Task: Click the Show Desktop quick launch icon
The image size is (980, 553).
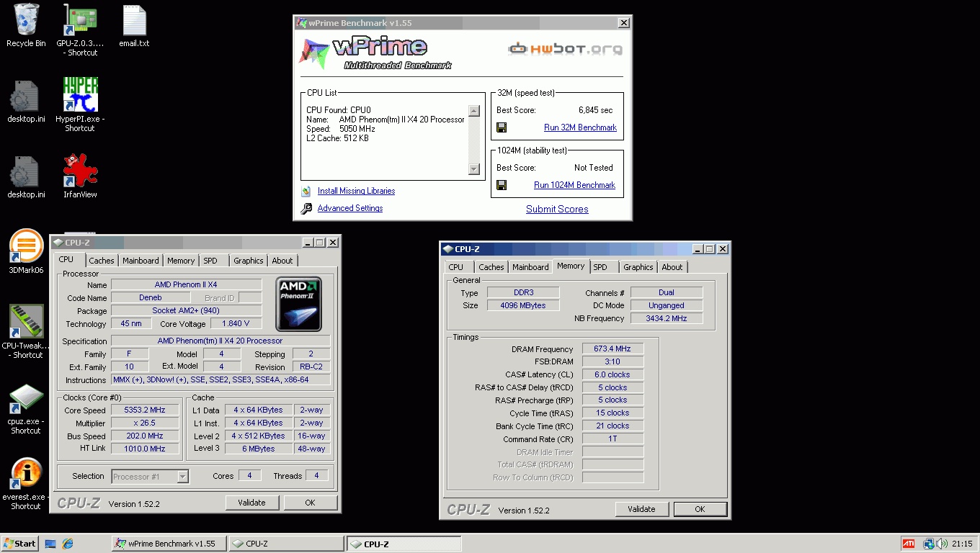Action: pos(50,544)
